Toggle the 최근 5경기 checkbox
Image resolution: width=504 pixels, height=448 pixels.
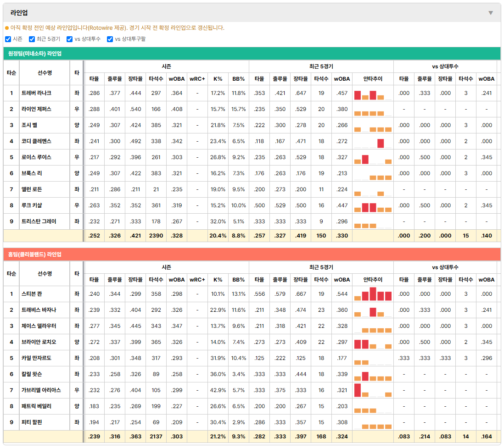click(x=32, y=39)
